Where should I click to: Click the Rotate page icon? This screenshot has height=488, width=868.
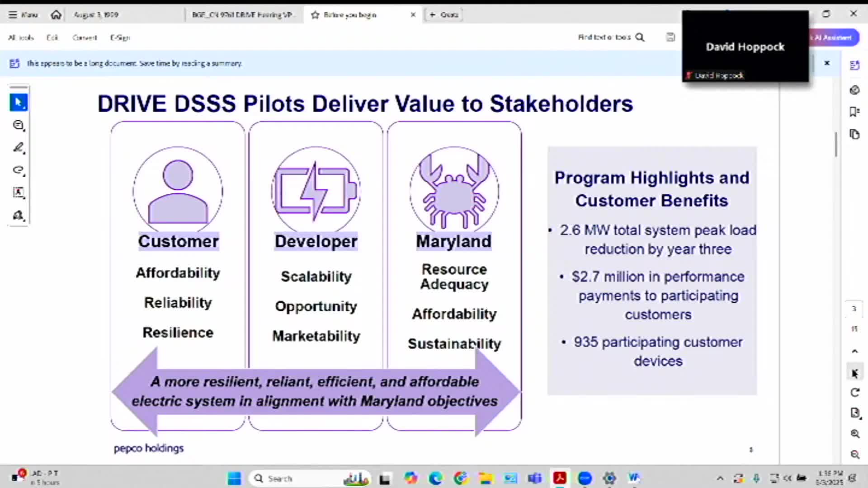[854, 393]
